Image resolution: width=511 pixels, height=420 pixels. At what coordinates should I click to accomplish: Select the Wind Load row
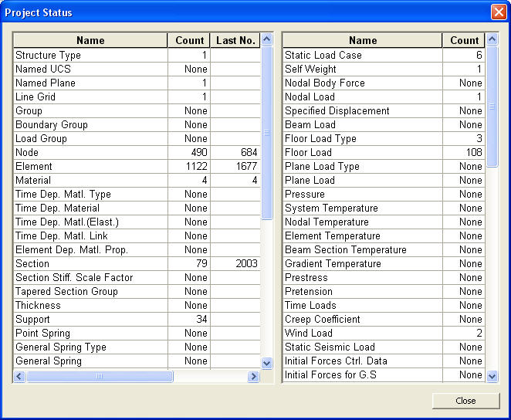[362, 334]
